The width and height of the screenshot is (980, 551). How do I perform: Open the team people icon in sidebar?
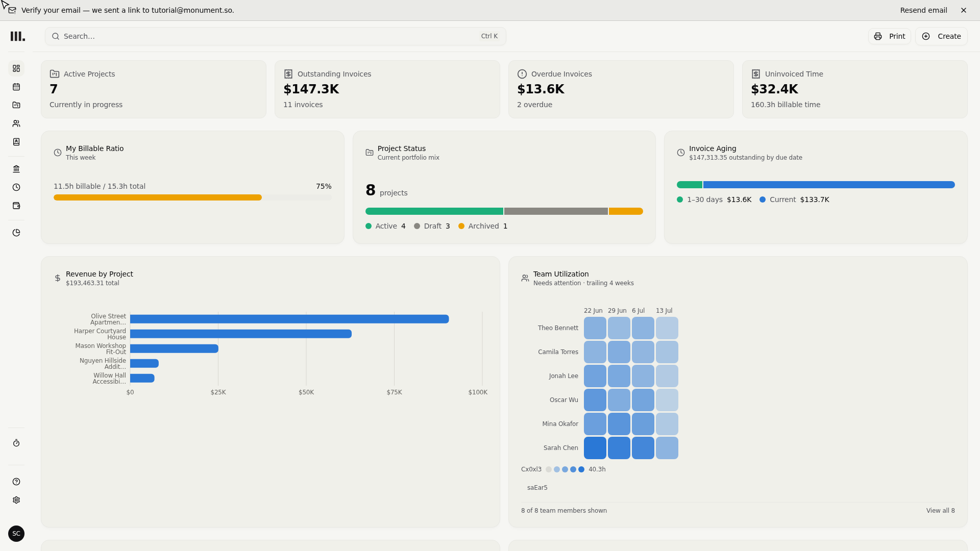pos(16,123)
